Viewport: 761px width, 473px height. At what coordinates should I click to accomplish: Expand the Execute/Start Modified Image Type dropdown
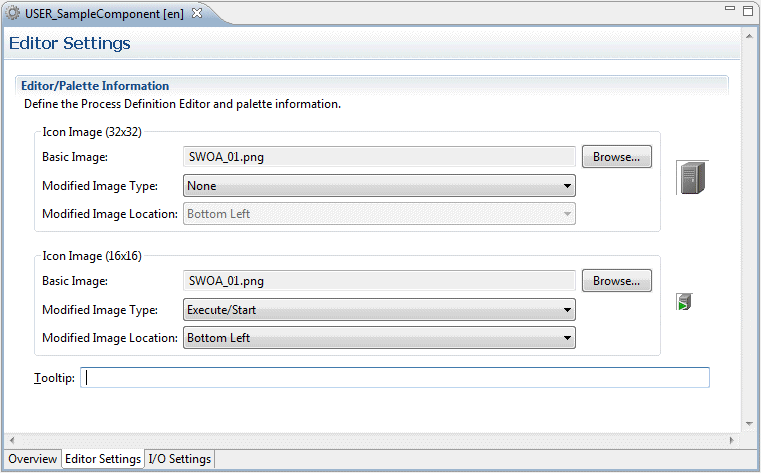(x=379, y=310)
